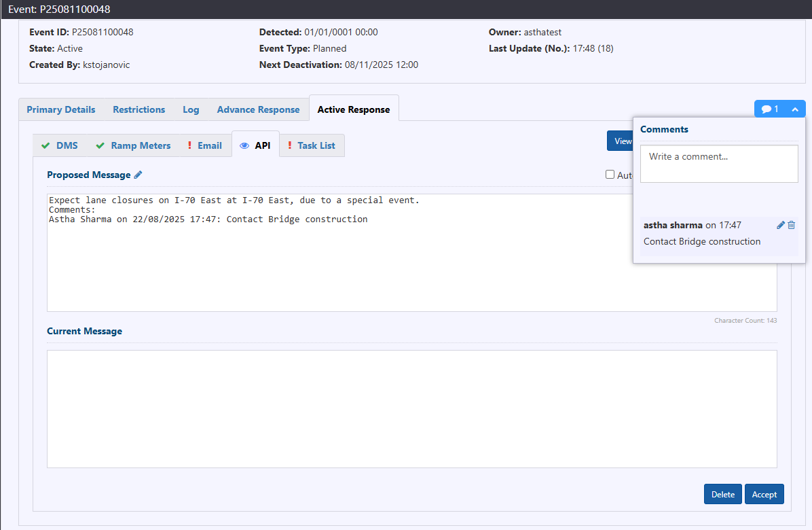812x530 pixels.
Task: Click into the Write a comment field
Action: [x=718, y=163]
